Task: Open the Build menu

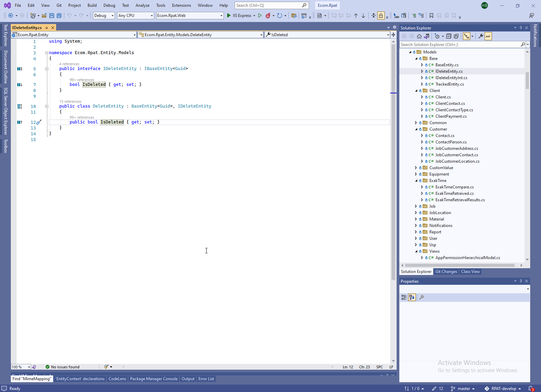Action: [x=92, y=5]
